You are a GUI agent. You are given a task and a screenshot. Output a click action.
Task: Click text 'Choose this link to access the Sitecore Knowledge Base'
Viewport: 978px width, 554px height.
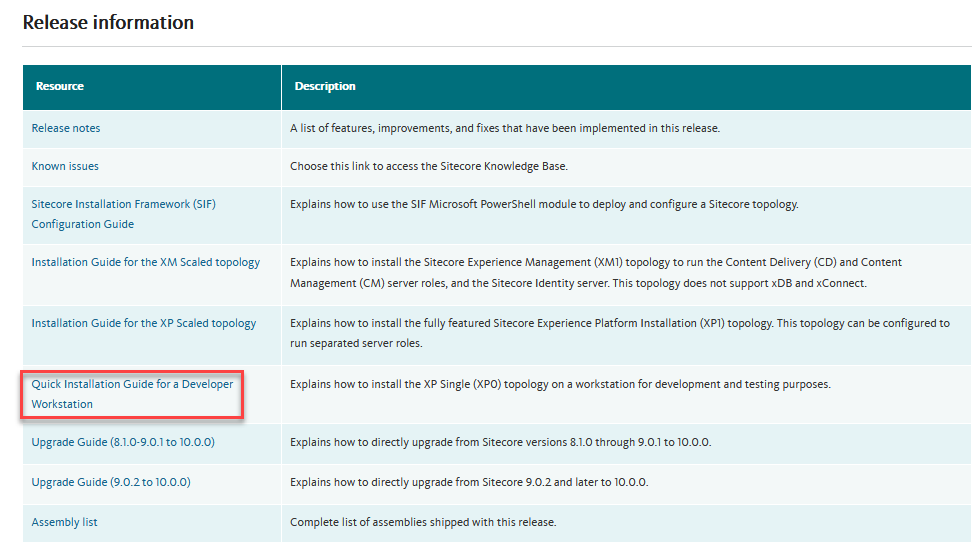(x=428, y=166)
